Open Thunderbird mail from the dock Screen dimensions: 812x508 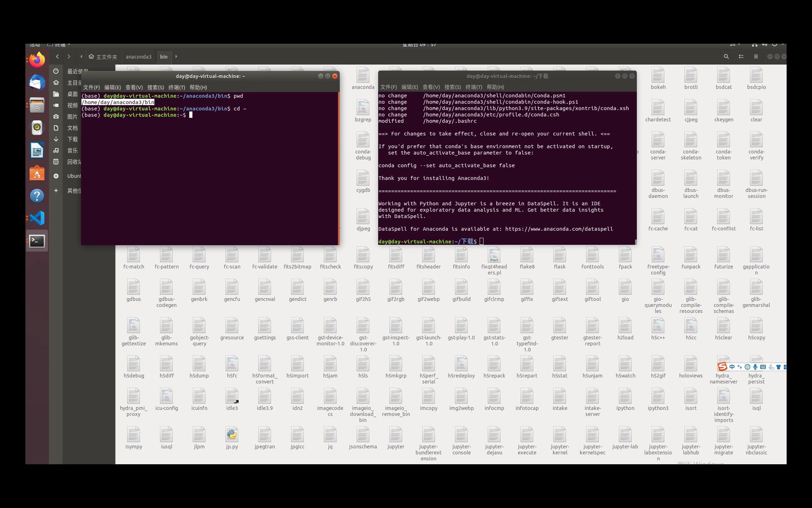[37, 83]
